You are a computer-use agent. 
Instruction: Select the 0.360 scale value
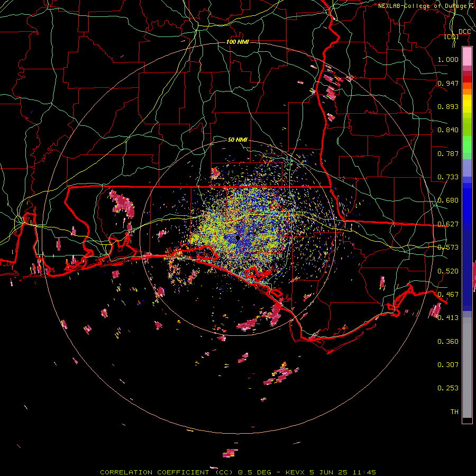pyautogui.click(x=448, y=342)
